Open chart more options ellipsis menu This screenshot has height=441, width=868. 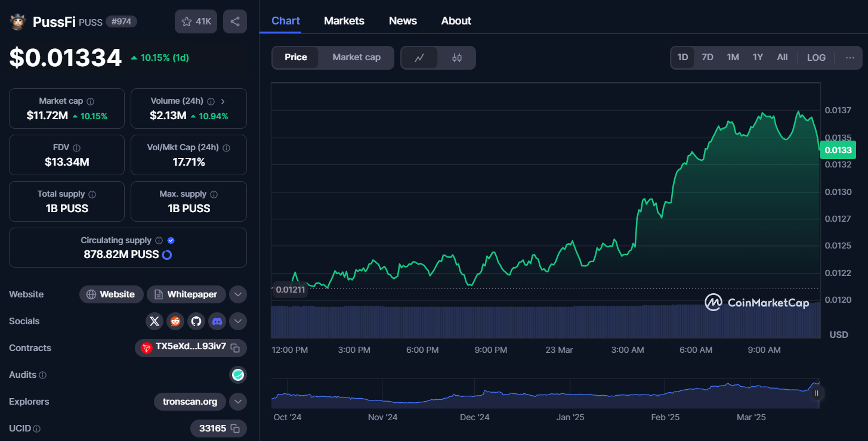[850, 58]
